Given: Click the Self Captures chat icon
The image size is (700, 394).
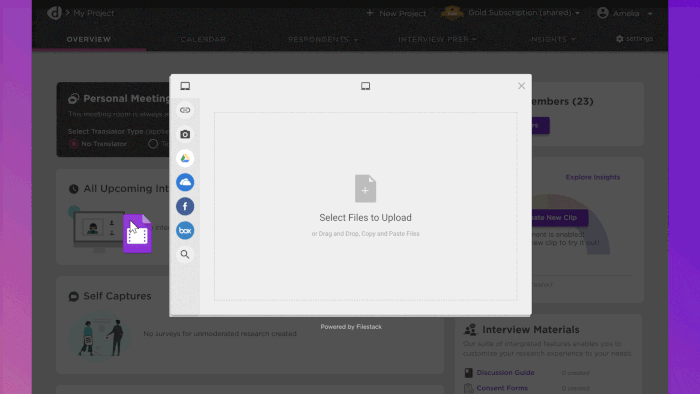Looking at the screenshot, I should tap(74, 296).
